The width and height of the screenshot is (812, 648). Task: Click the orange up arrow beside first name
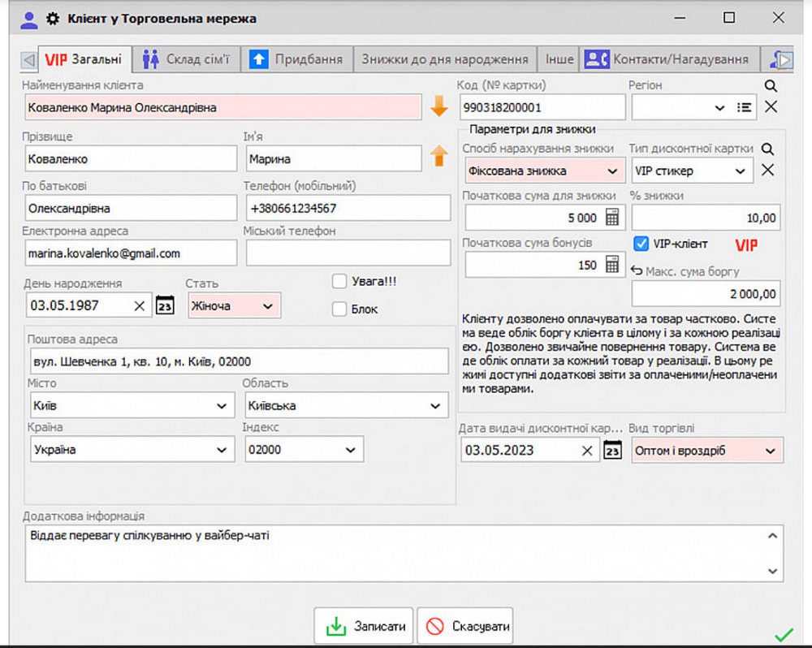pyautogui.click(x=439, y=156)
